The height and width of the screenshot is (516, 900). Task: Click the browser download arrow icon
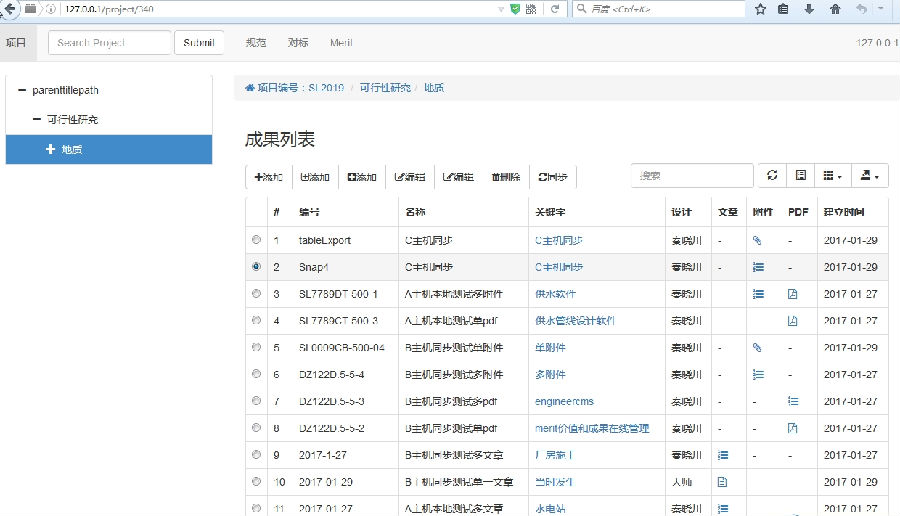pyautogui.click(x=809, y=9)
